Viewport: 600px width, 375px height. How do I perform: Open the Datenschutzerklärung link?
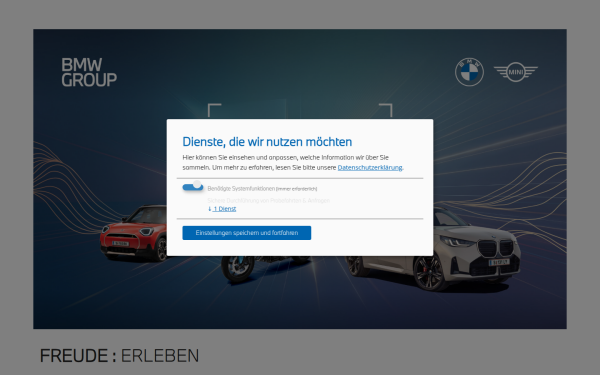370,167
